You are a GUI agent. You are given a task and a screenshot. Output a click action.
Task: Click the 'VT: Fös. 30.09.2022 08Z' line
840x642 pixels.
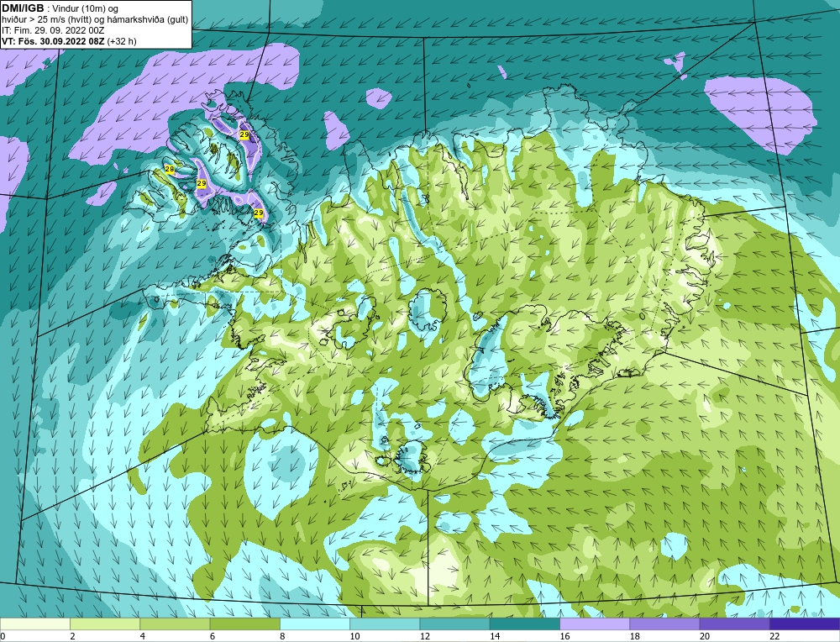[53, 41]
